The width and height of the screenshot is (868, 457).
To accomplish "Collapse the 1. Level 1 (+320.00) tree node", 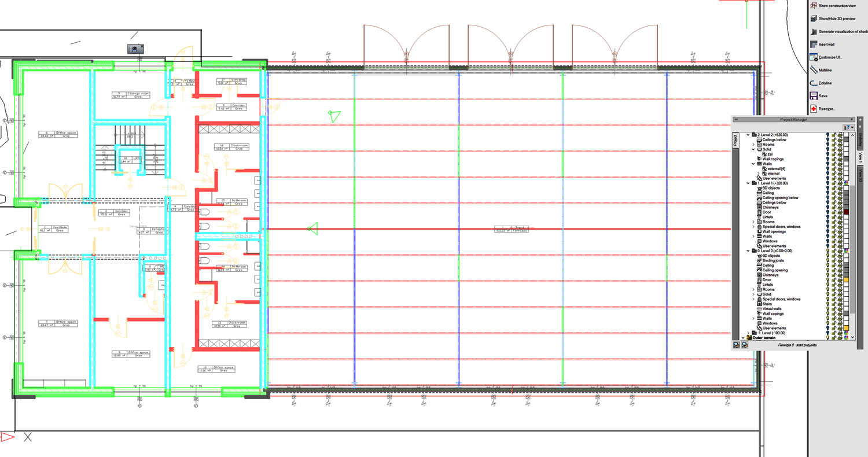I will click(748, 183).
